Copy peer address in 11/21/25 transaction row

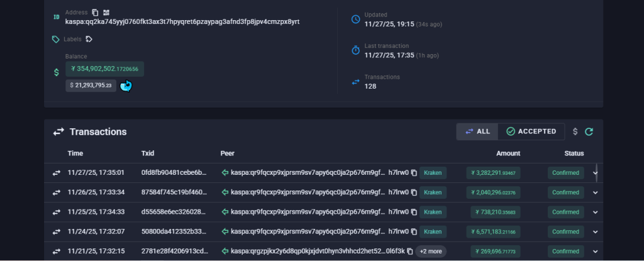coord(409,252)
